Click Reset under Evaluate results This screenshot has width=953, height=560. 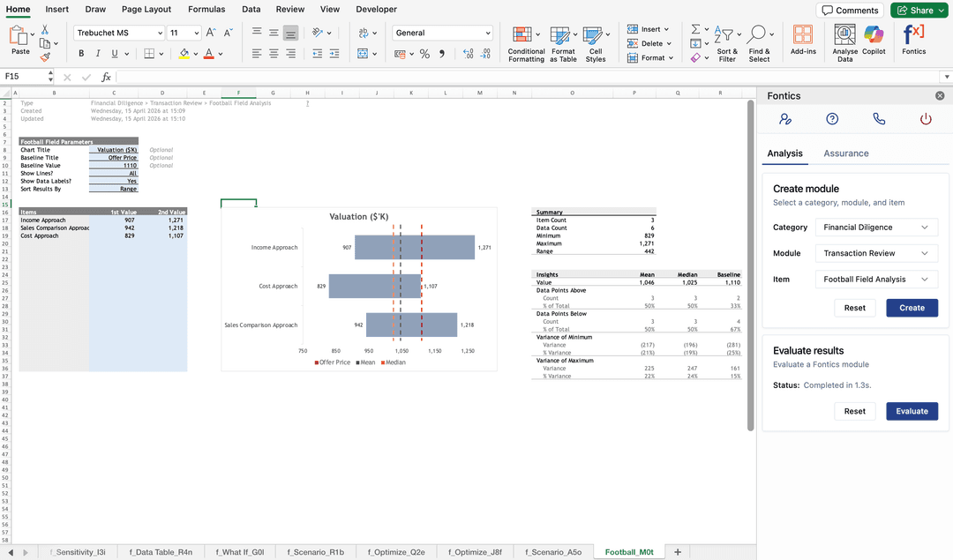click(854, 411)
